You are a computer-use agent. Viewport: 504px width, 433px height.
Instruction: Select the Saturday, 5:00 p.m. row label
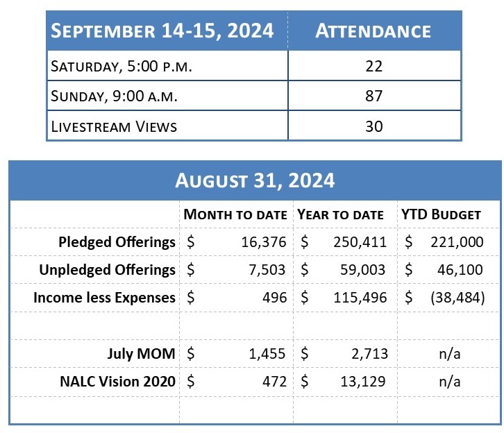click(121, 67)
